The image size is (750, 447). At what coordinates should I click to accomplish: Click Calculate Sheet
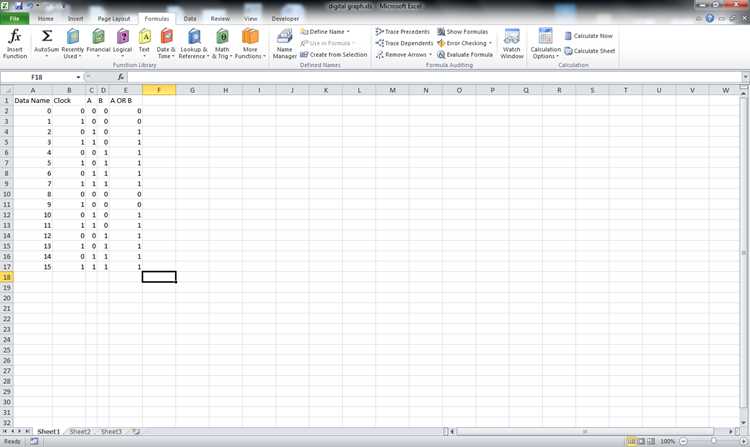click(590, 51)
